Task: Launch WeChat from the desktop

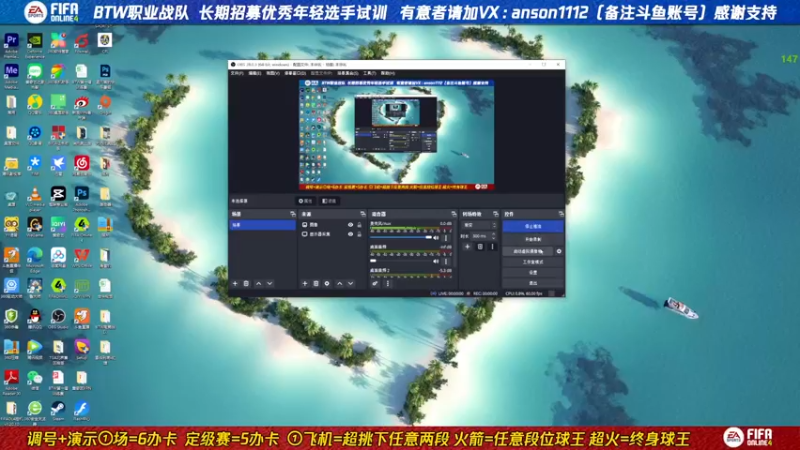Action: tap(35, 378)
